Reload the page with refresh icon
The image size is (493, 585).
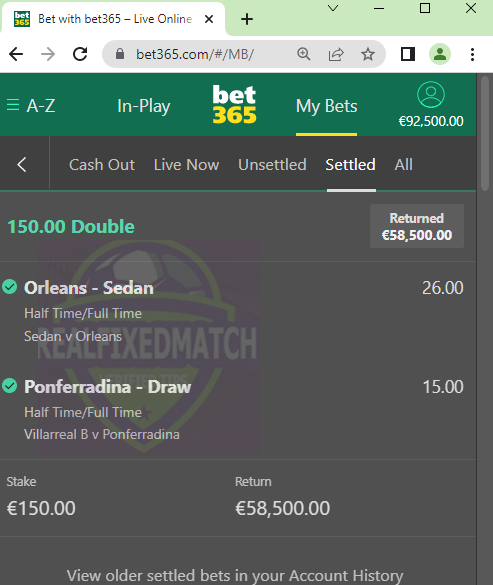click(x=80, y=54)
